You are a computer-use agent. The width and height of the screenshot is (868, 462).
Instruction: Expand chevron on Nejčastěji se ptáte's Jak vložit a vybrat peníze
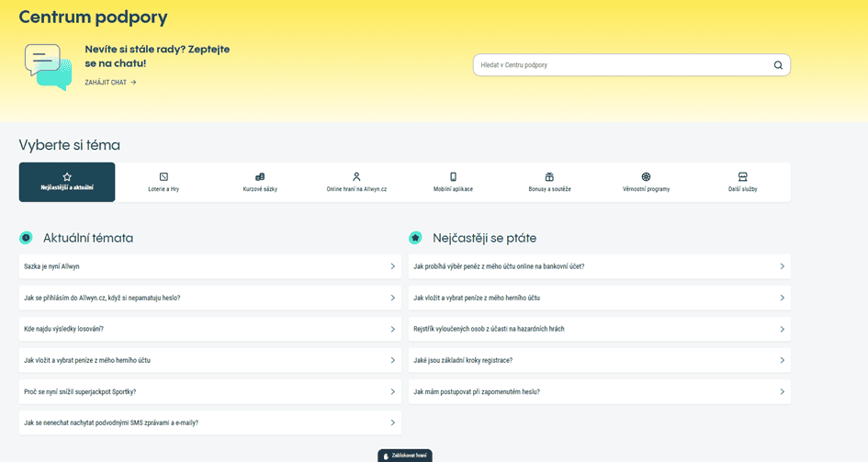pos(783,298)
